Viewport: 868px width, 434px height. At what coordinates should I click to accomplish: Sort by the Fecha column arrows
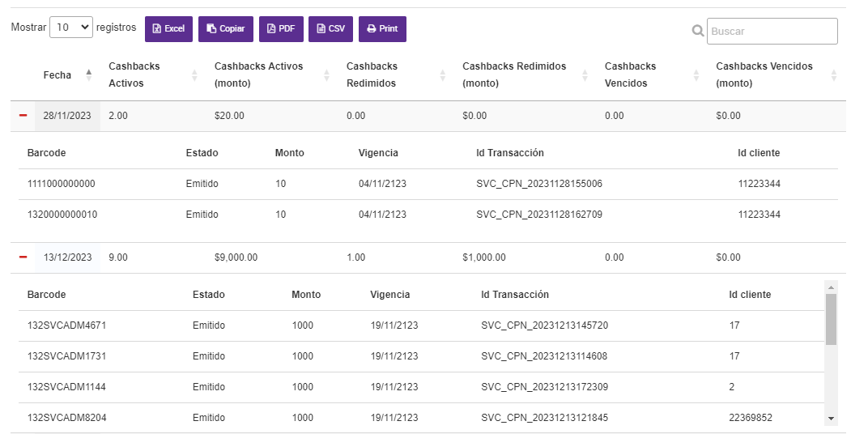tap(88, 74)
